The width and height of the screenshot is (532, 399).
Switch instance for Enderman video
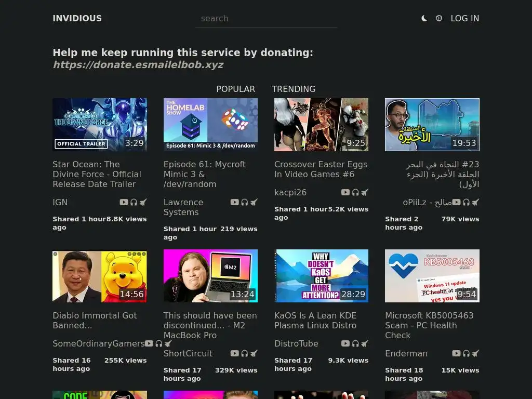(x=476, y=353)
